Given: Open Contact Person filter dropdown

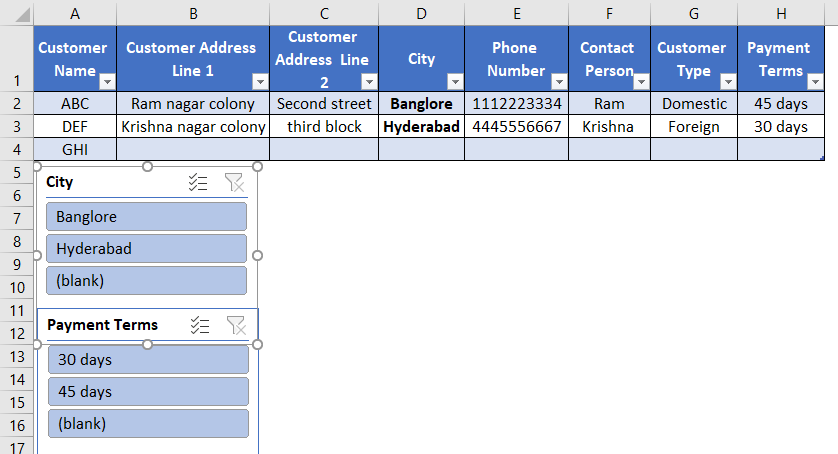Looking at the screenshot, I should pos(641,82).
